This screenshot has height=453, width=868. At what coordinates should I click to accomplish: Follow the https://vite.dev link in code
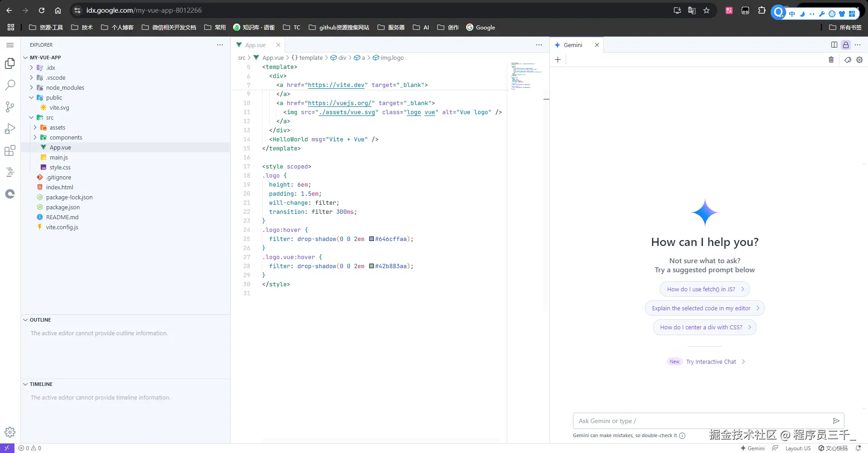[x=336, y=85]
